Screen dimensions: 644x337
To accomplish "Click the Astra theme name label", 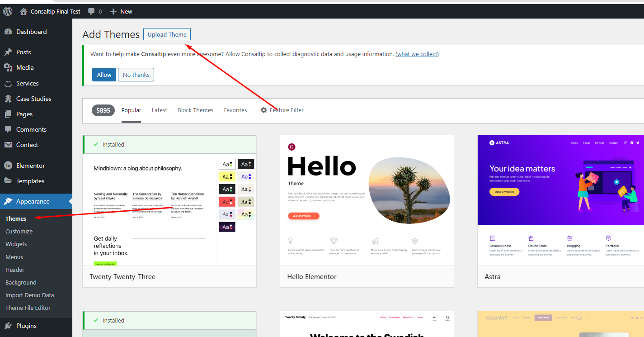I will [493, 276].
